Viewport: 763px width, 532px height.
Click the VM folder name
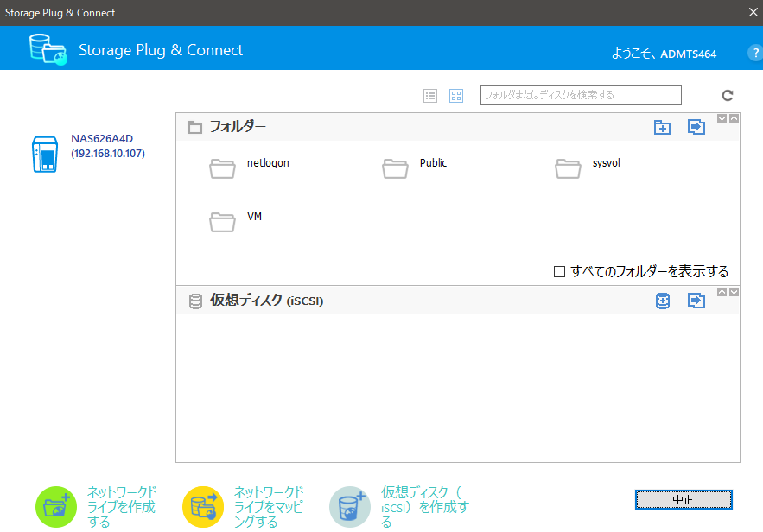[255, 217]
